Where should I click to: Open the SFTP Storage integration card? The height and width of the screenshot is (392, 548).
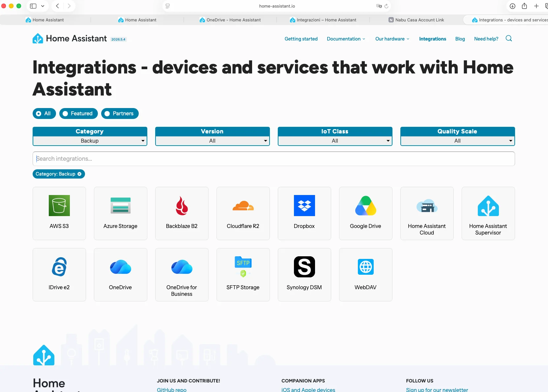(x=243, y=275)
